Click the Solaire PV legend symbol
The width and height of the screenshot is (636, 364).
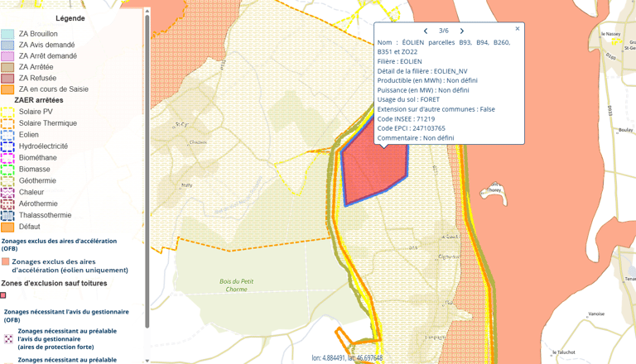(x=7, y=112)
